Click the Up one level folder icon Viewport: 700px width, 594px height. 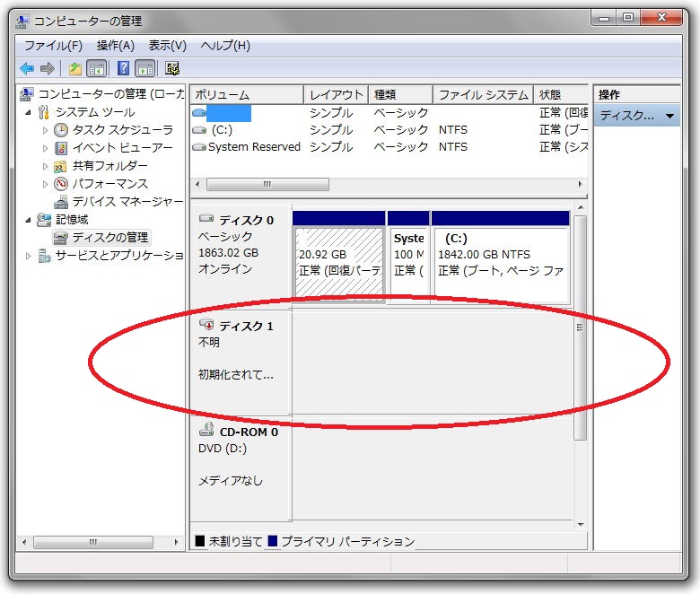(x=75, y=69)
